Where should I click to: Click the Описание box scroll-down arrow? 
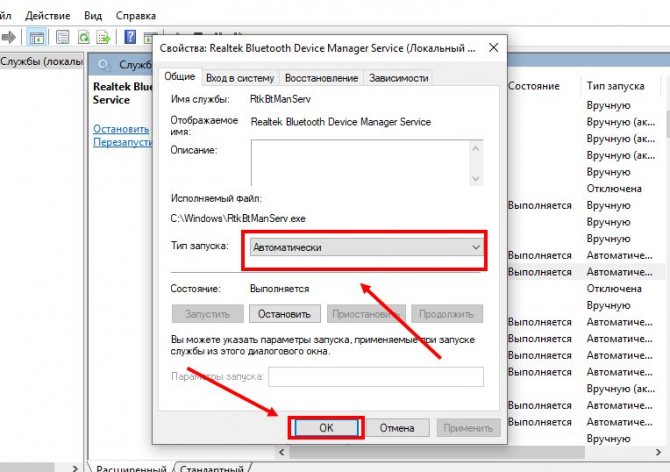(x=476, y=179)
